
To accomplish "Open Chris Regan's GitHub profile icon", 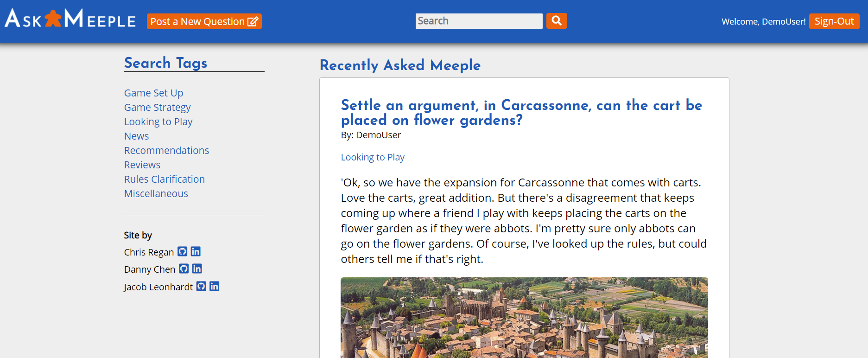I will pyautogui.click(x=183, y=252).
